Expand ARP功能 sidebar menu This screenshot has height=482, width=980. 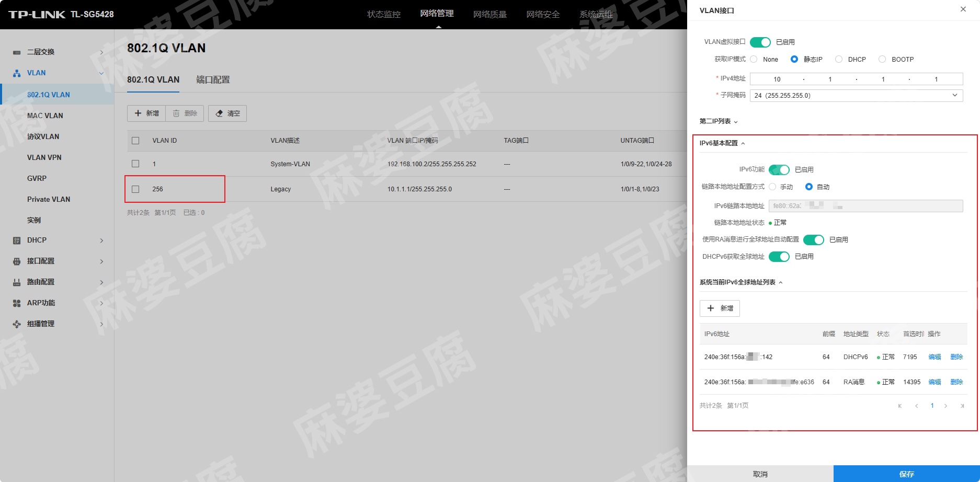click(x=101, y=303)
